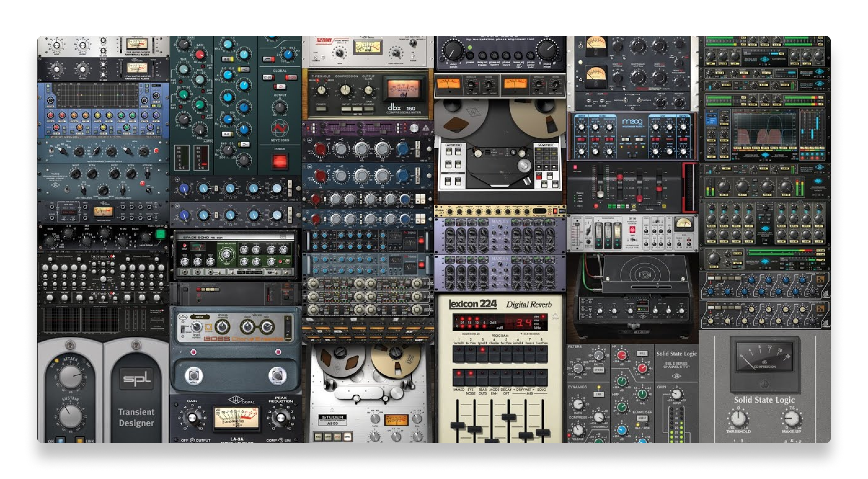The image size is (868, 479).
Task: Click the Lexicon SYS NOISE button
Action: (x=470, y=378)
